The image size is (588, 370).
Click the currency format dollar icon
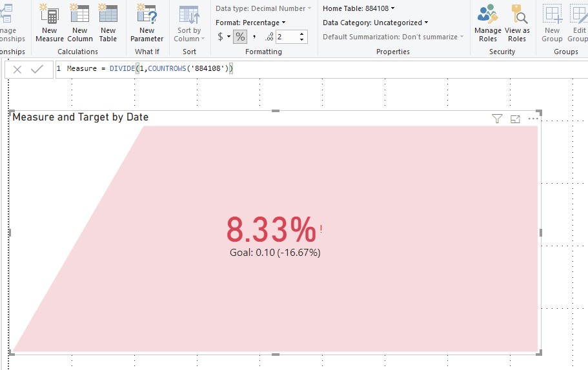click(x=220, y=37)
